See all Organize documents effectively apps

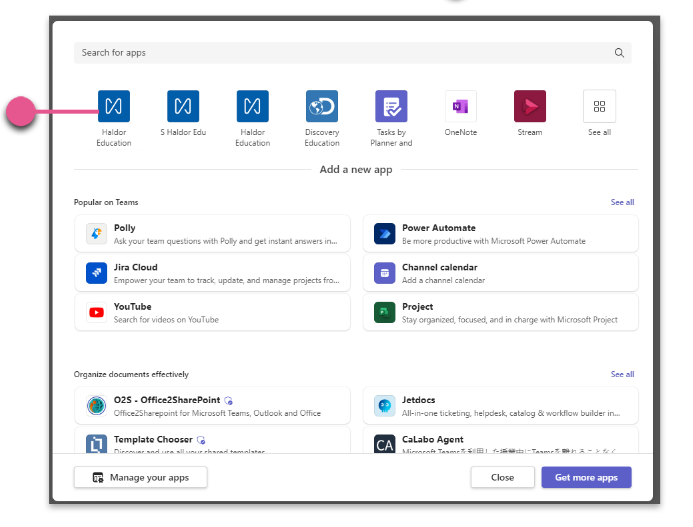[x=622, y=374]
